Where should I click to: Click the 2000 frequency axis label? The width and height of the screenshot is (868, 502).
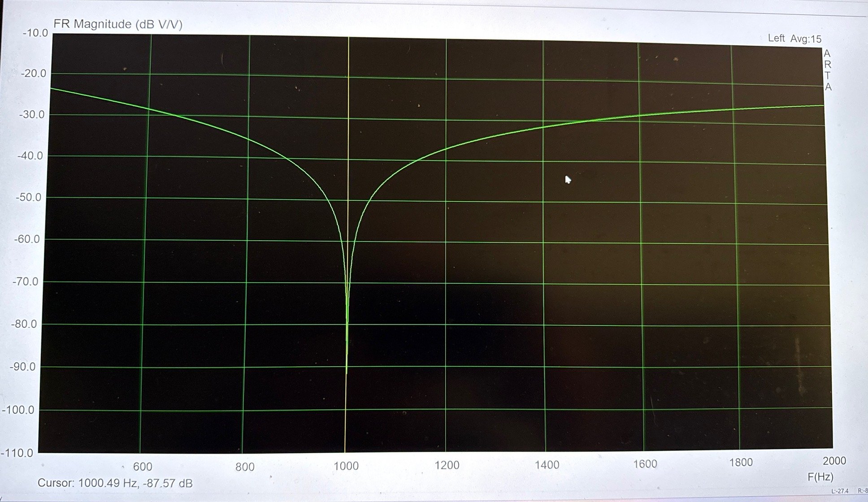pos(834,461)
